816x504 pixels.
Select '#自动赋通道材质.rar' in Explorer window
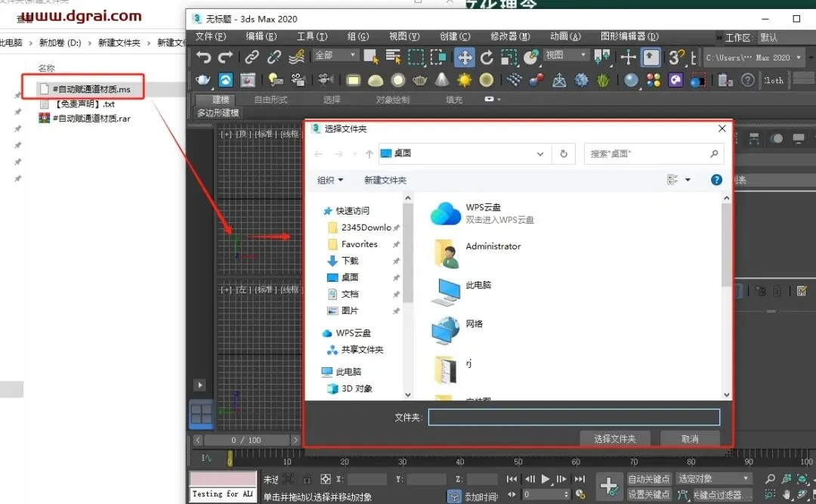coord(85,119)
